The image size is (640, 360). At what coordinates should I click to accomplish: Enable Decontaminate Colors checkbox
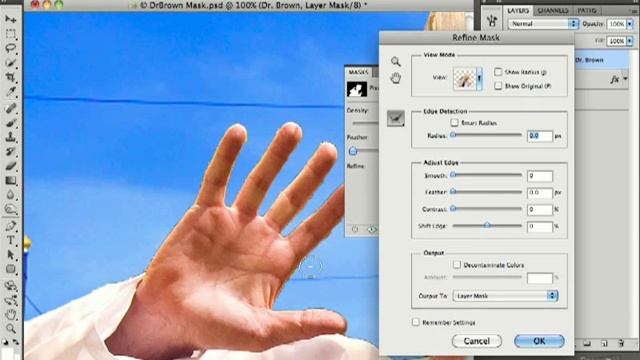[457, 265]
